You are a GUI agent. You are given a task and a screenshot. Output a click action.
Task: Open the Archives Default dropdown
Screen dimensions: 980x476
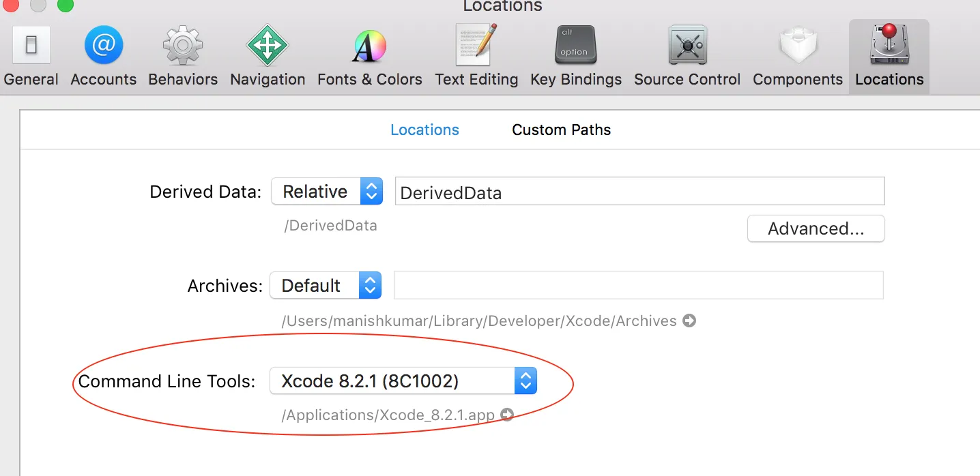point(325,286)
